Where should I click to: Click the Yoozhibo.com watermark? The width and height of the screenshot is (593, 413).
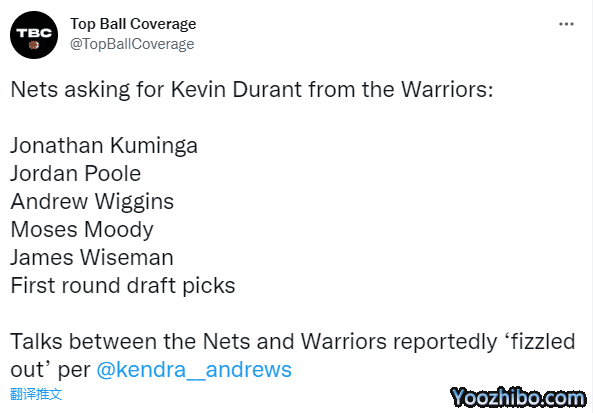[518, 398]
